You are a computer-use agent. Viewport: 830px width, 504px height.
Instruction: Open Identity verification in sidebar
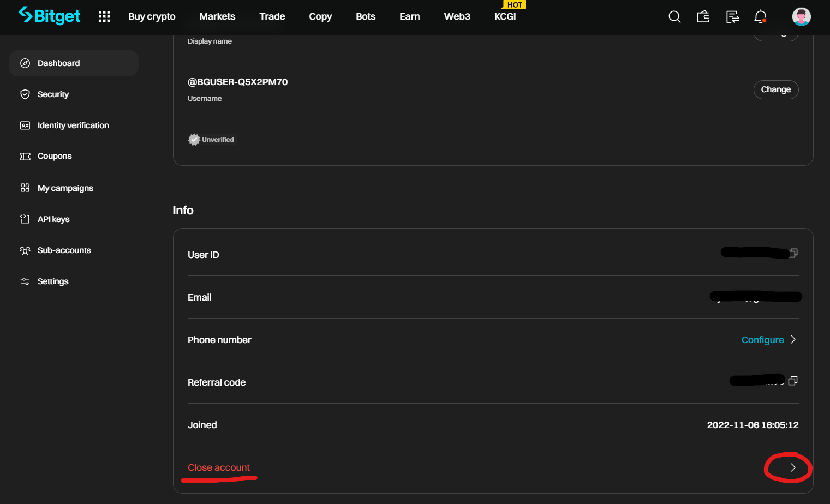74,125
